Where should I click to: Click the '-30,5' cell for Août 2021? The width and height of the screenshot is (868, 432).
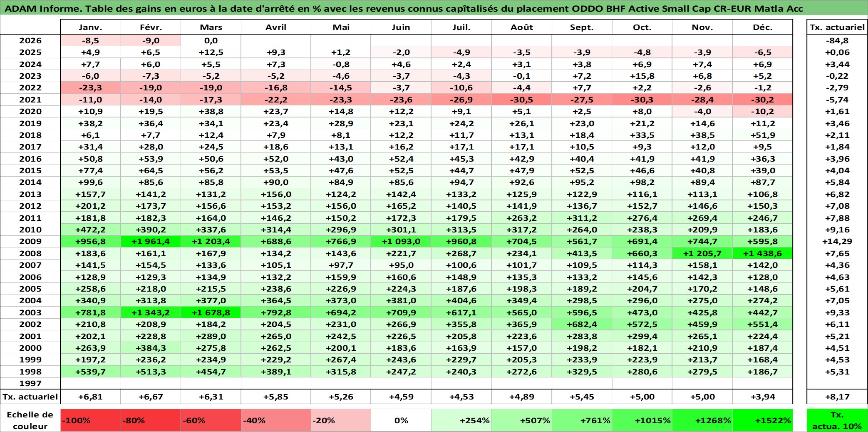click(522, 100)
